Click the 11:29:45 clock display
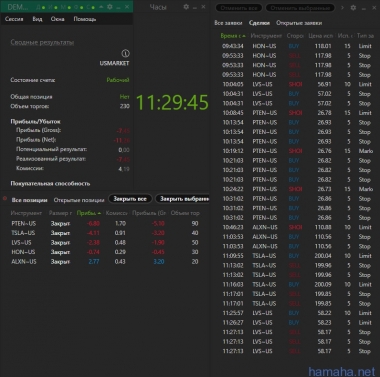 click(x=172, y=102)
